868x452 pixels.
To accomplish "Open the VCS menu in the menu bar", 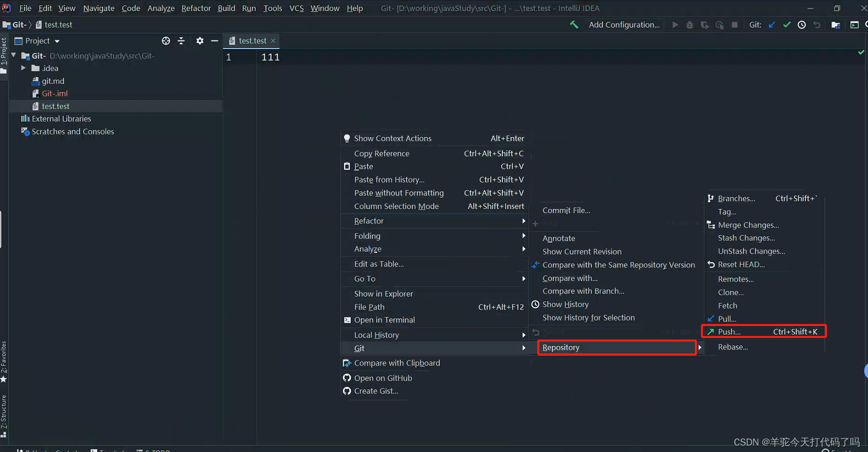I will [x=296, y=8].
